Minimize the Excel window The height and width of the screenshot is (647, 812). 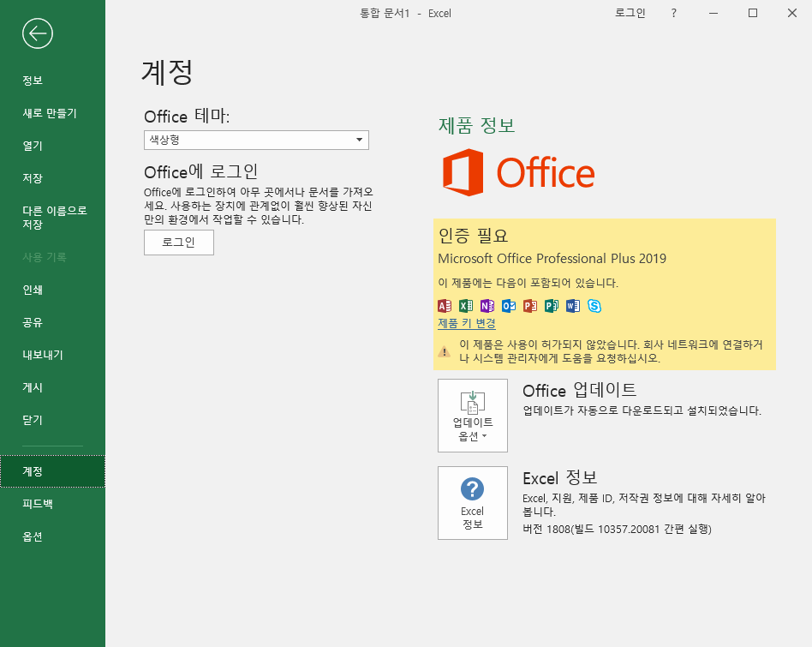tap(713, 14)
